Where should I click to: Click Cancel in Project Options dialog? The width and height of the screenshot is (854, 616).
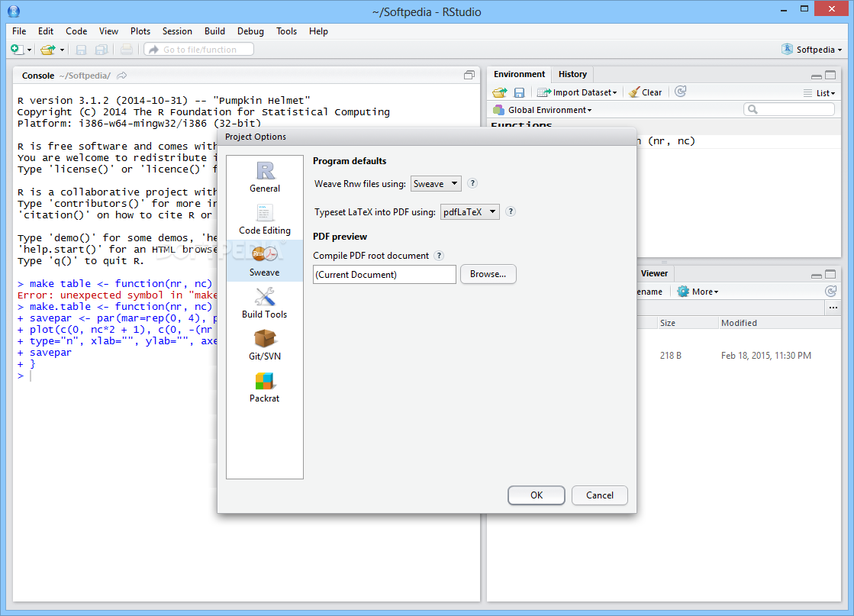click(600, 495)
